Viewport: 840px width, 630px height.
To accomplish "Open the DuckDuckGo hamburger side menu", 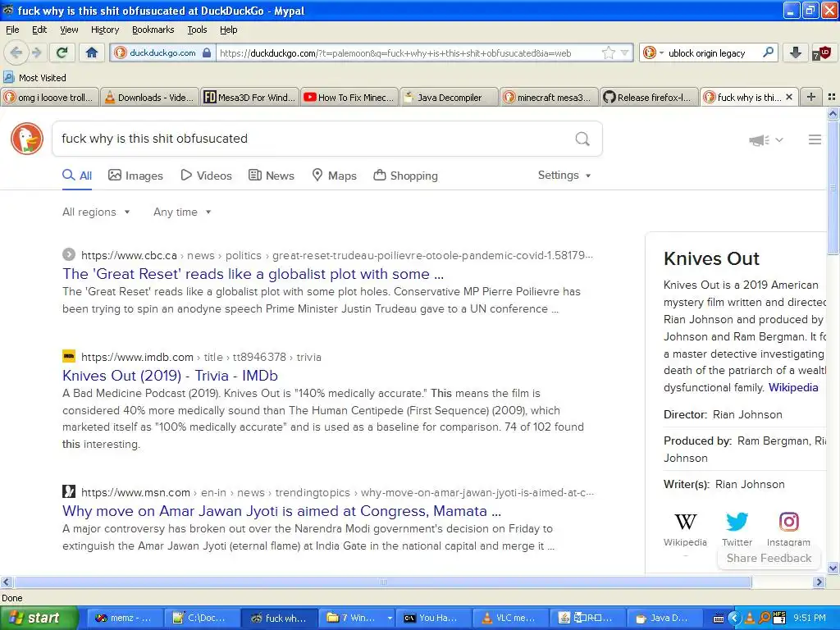I will coord(815,139).
